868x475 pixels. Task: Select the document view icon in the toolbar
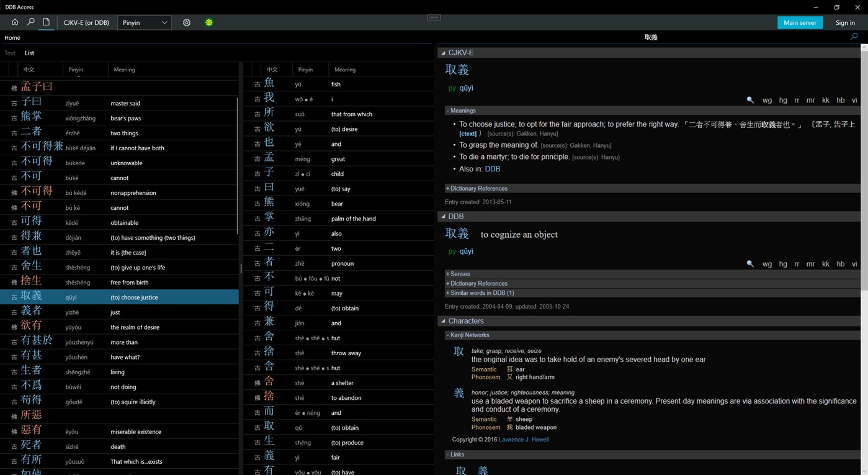point(45,22)
